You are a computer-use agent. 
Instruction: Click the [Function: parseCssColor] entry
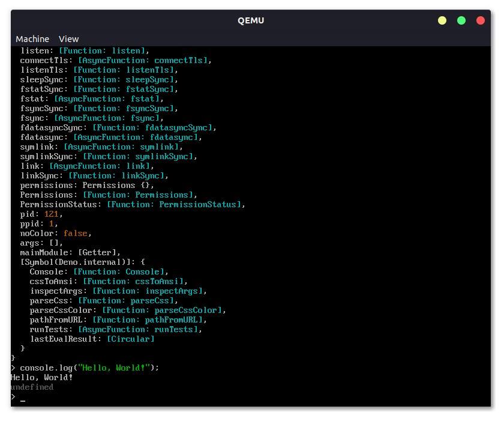tap(162, 310)
